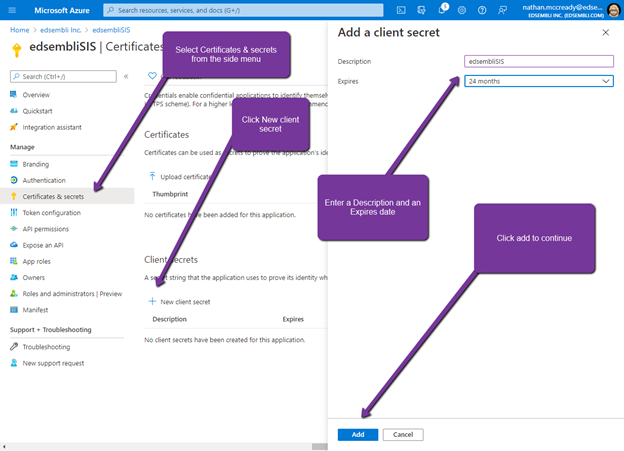Image resolution: width=624 pixels, height=451 pixels.
Task: Click the Description input field
Action: [538, 61]
